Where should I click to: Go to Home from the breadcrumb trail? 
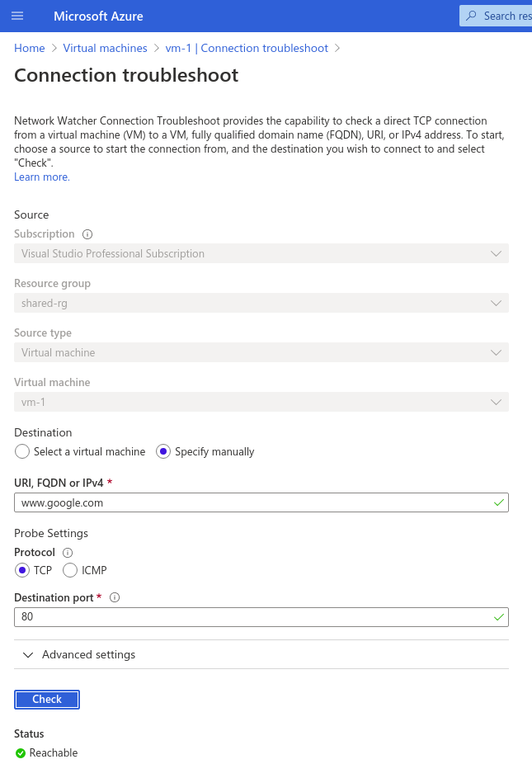(29, 48)
